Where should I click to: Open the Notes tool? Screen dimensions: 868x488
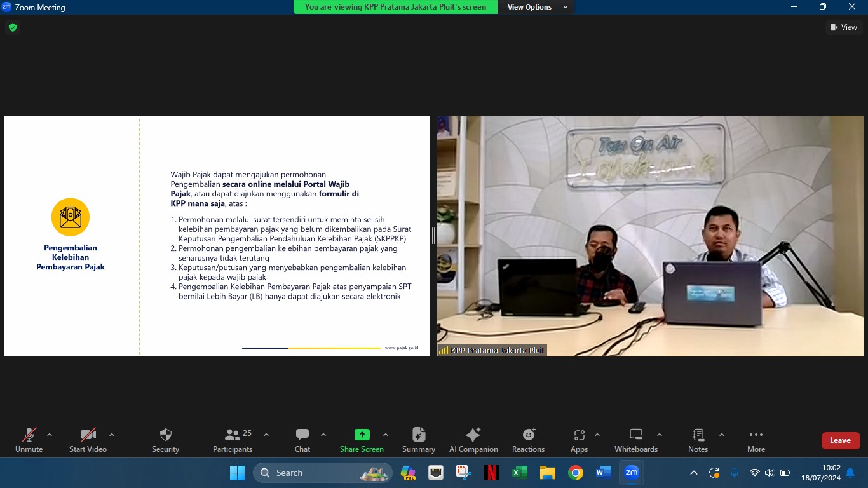pyautogui.click(x=698, y=440)
